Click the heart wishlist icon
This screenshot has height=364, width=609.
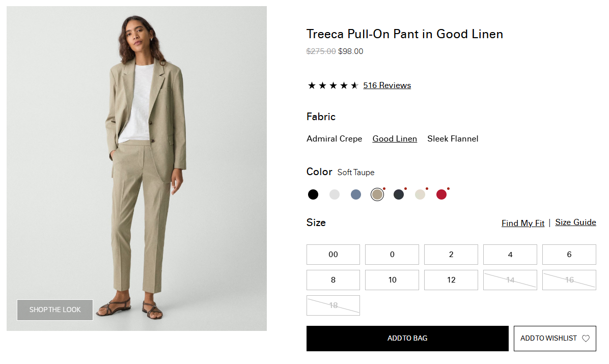586,339
